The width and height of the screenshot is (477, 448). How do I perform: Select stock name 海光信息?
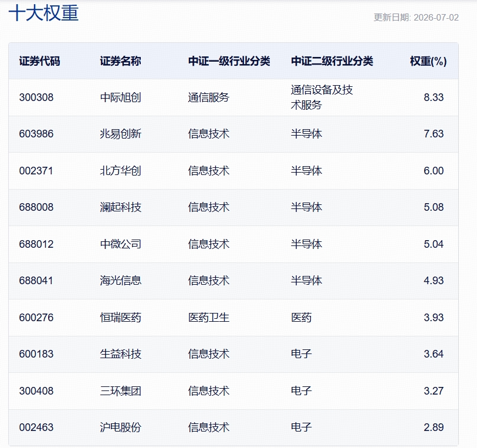pos(120,281)
